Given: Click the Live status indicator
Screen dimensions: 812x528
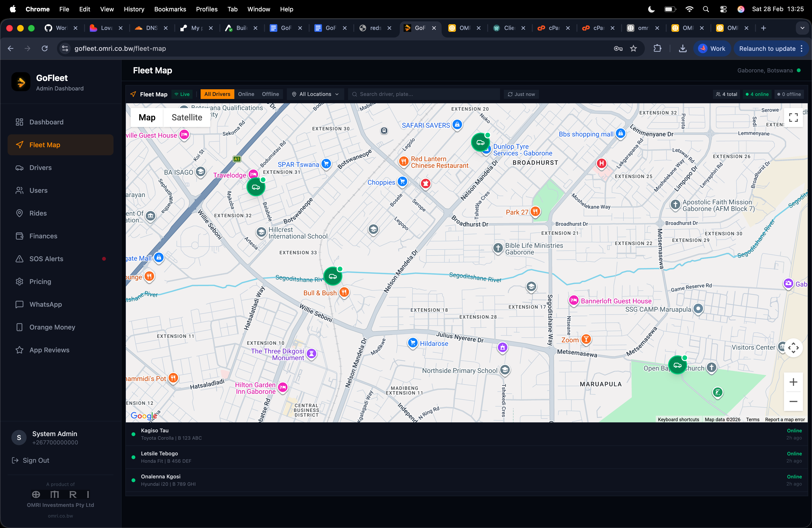Looking at the screenshot, I should click(182, 94).
